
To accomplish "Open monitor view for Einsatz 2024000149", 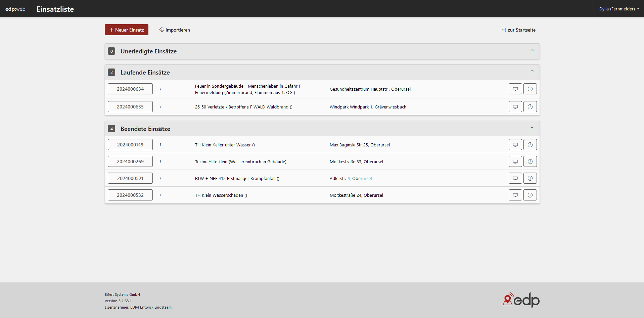I will point(515,145).
